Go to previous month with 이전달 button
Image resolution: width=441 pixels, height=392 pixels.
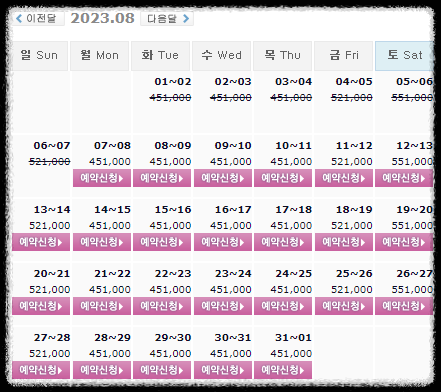tap(38, 18)
